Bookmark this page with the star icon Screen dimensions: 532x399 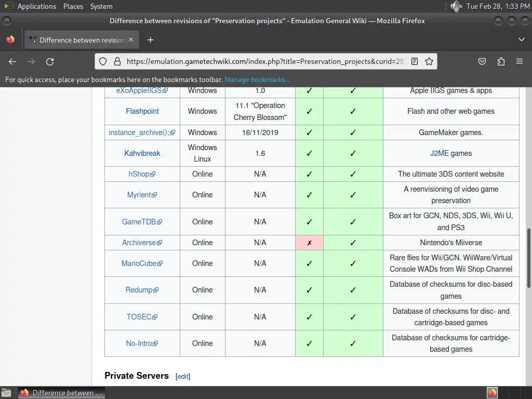coord(429,61)
